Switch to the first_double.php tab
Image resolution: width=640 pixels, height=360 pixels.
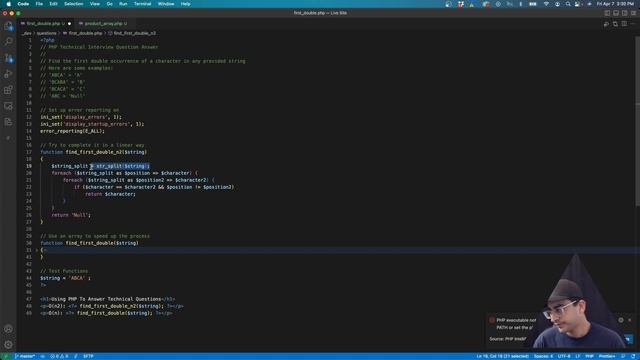(x=46, y=24)
